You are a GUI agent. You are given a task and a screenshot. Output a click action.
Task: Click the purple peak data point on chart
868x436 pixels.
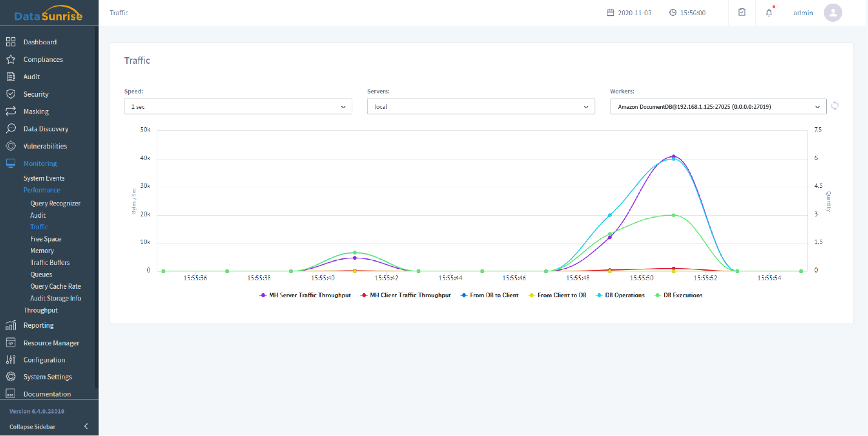pyautogui.click(x=673, y=156)
